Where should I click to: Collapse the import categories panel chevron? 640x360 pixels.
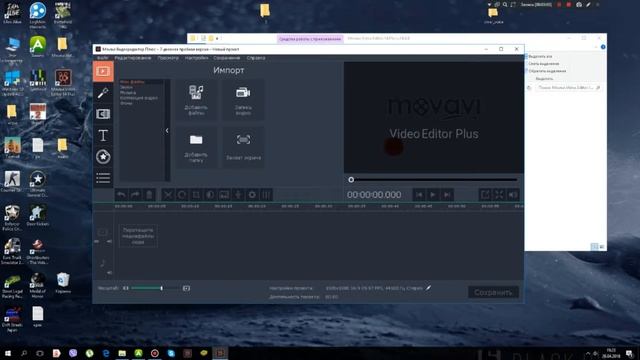[x=167, y=131]
